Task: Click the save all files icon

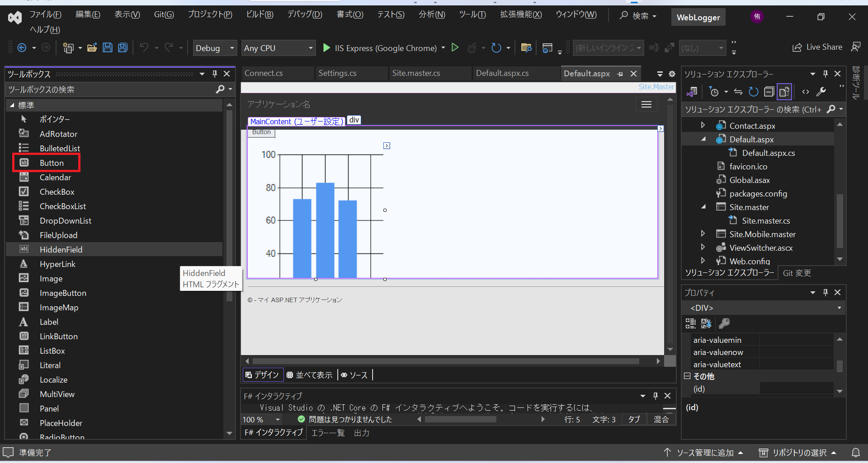Action: [122, 47]
